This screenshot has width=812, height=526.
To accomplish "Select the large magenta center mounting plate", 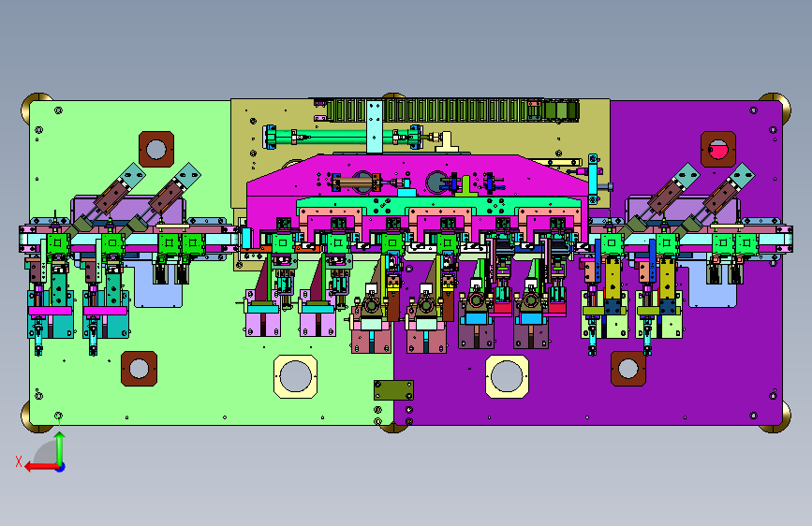I will point(417,176).
